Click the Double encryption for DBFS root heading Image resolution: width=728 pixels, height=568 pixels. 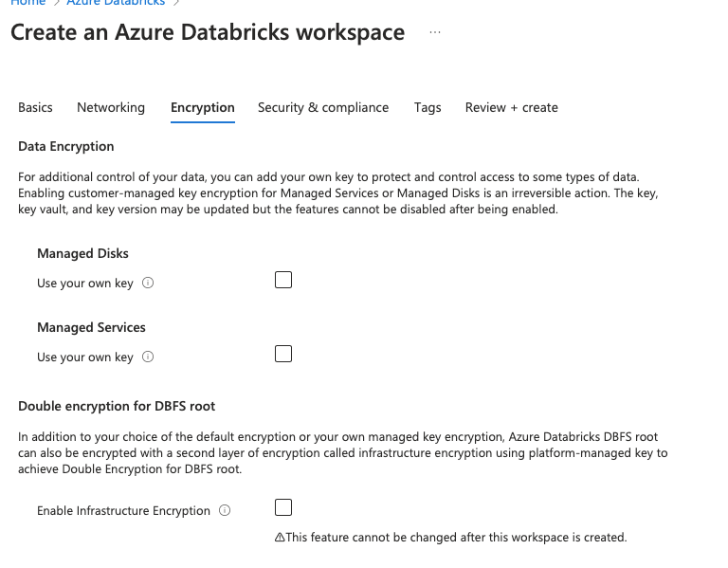(x=117, y=406)
